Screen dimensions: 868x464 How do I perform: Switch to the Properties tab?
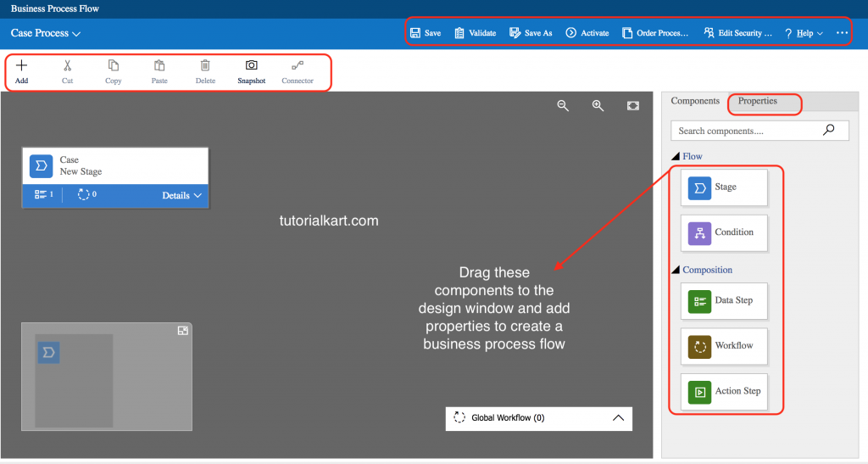click(757, 101)
